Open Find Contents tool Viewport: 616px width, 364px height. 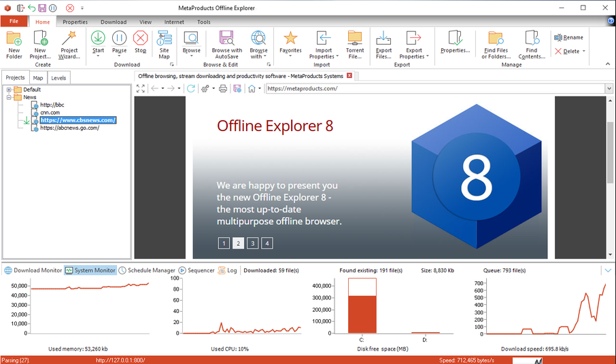pos(532,39)
